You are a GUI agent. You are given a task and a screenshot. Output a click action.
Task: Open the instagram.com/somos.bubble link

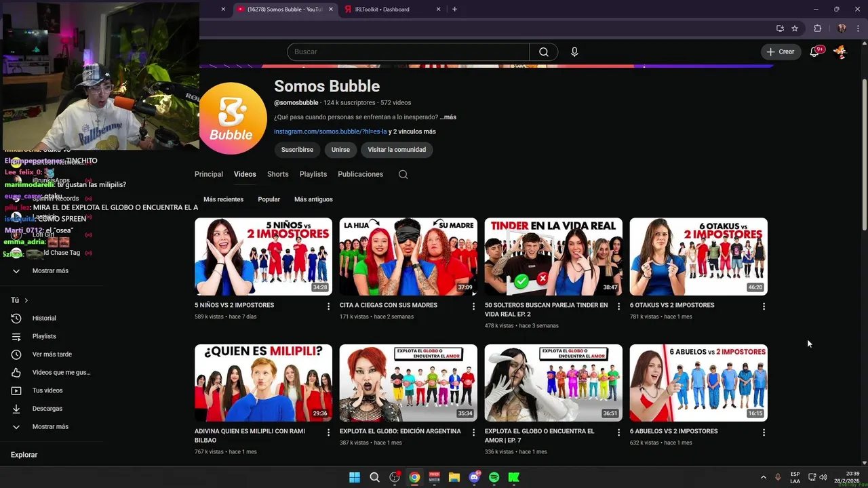[x=330, y=131]
